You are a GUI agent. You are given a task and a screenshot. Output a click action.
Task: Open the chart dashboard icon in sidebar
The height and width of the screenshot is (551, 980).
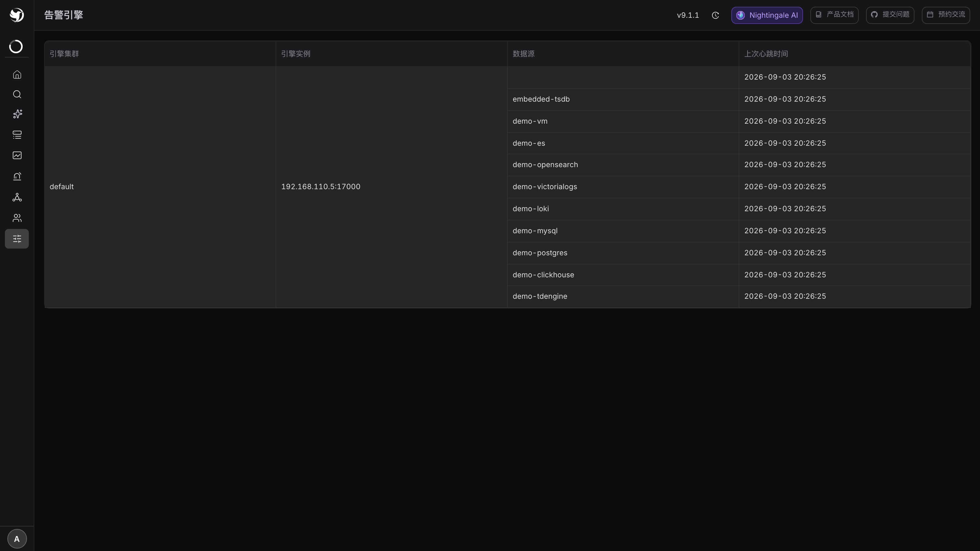[x=17, y=155]
